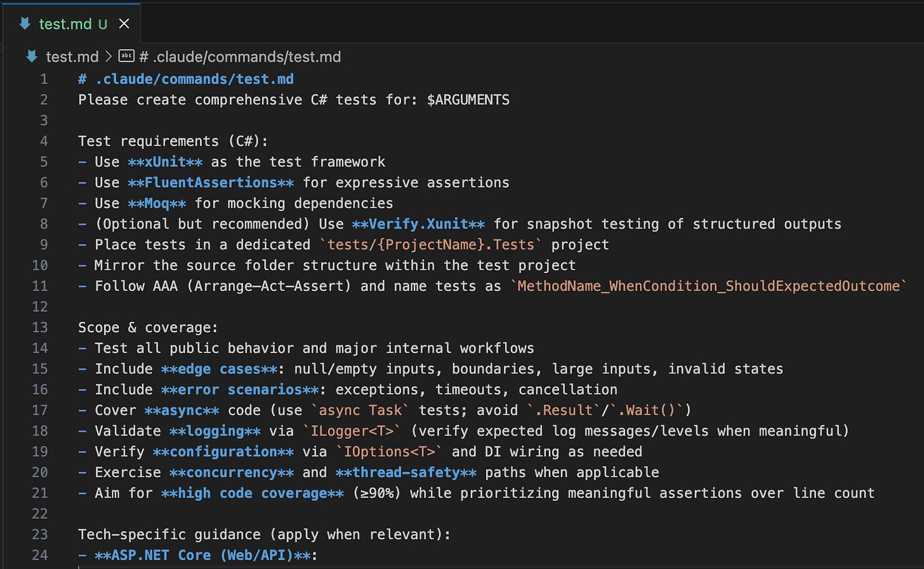Click 'MethodName_WhenCondition_ShouldExpectedOutcome' code text

(708, 286)
